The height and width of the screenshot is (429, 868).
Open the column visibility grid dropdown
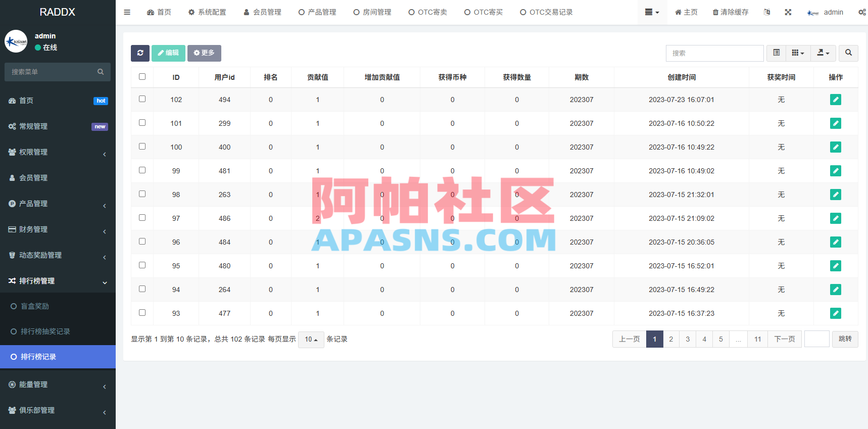(798, 53)
